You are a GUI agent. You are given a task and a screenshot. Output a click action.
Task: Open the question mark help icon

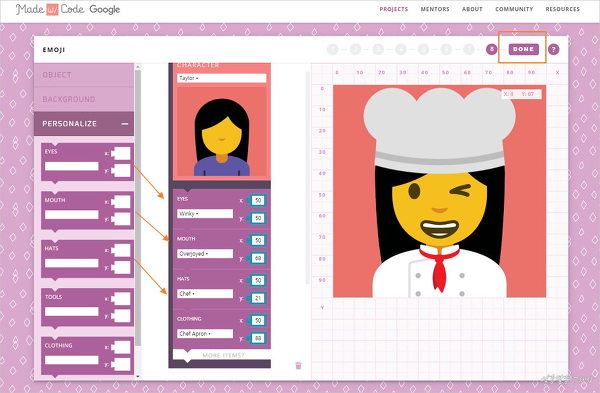click(x=553, y=49)
